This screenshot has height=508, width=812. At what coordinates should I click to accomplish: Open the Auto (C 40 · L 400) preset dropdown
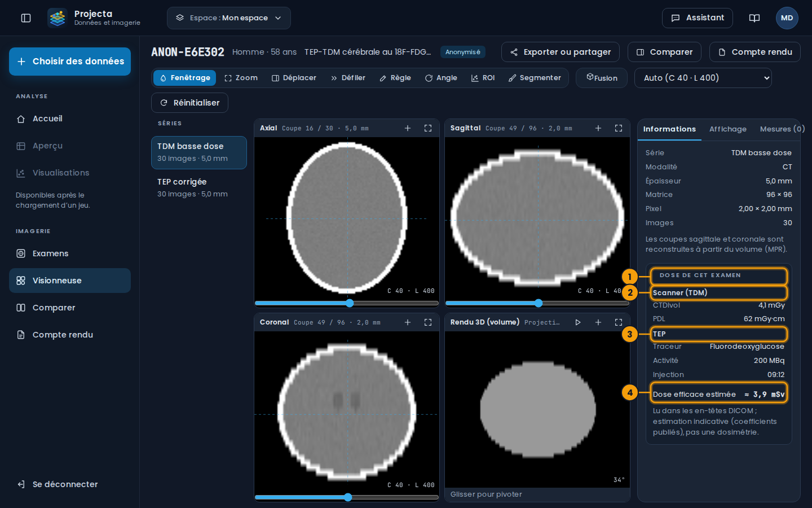click(x=703, y=78)
